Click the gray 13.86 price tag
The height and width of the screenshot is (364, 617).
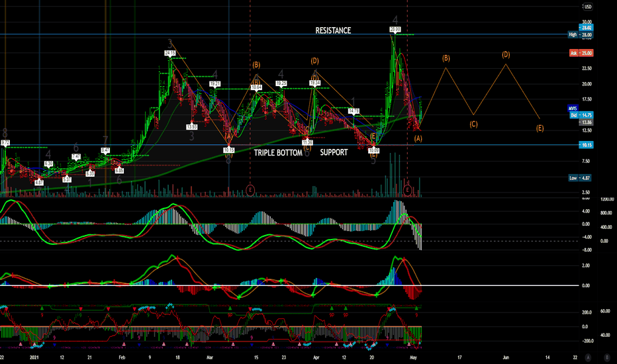tap(586, 122)
